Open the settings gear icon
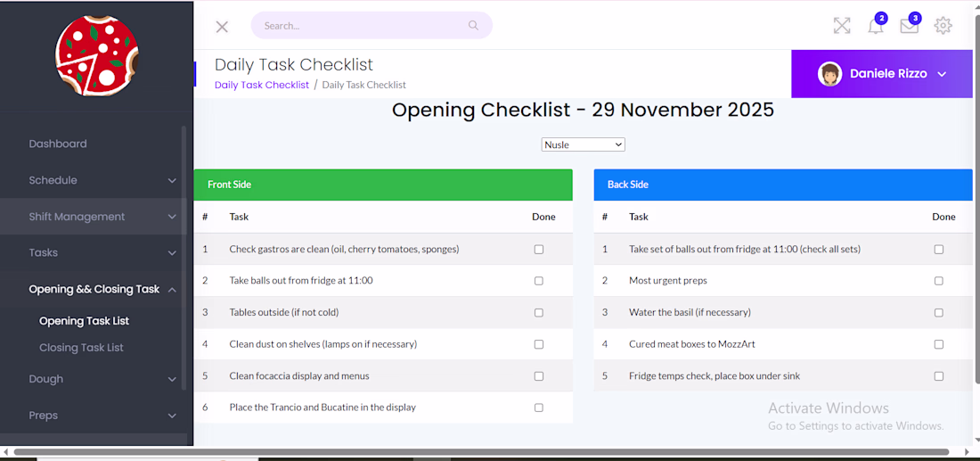 (x=943, y=26)
